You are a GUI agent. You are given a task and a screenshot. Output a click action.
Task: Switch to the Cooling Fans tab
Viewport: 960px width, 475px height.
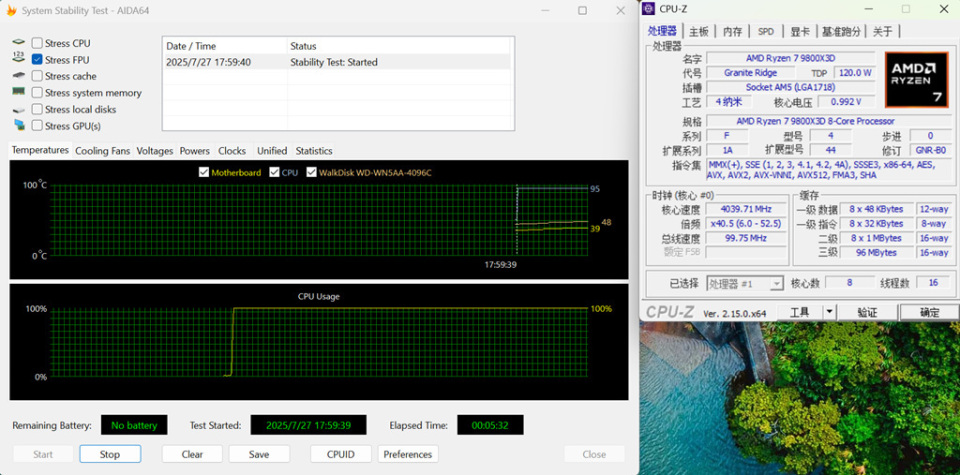click(x=103, y=151)
